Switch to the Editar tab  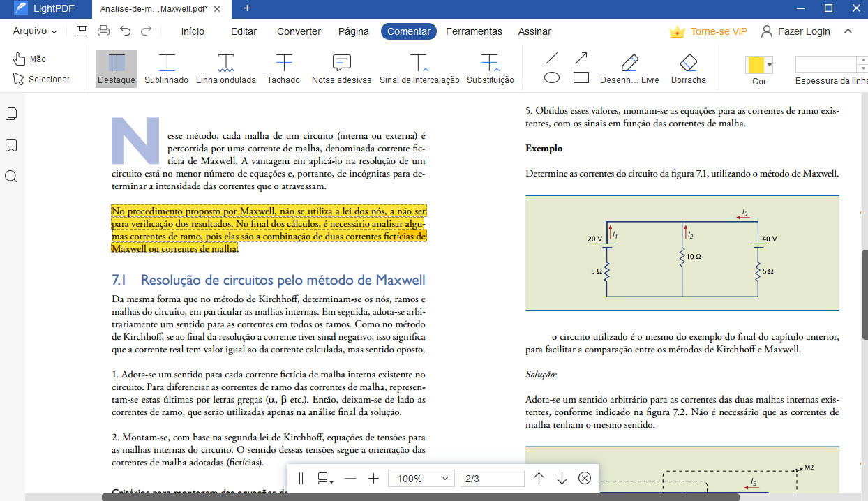click(x=244, y=31)
